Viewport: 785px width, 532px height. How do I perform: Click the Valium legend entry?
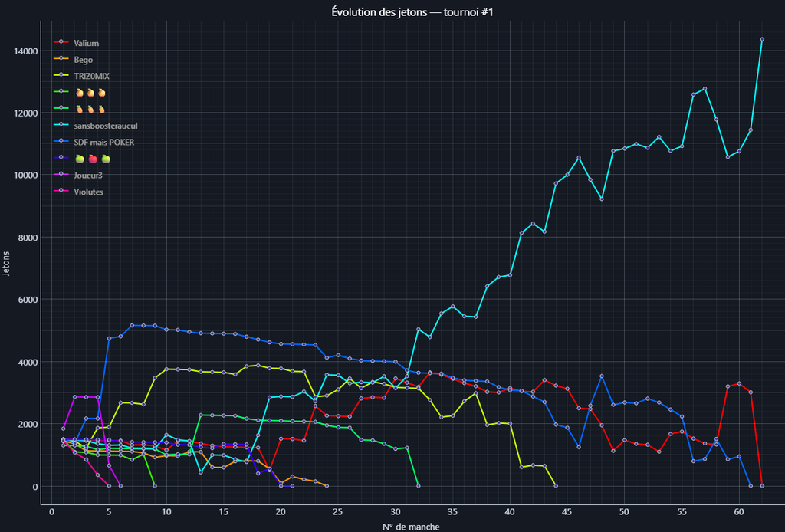[86, 43]
